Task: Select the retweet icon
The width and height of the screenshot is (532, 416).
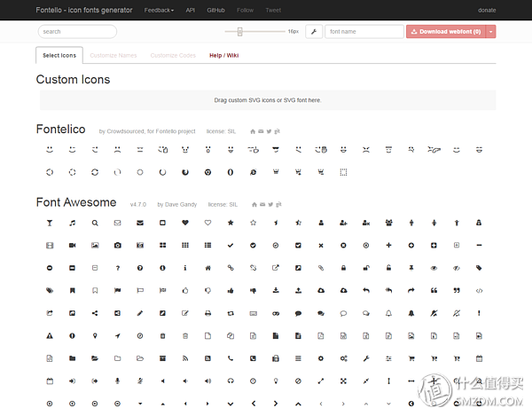Action: pyautogui.click(x=231, y=313)
